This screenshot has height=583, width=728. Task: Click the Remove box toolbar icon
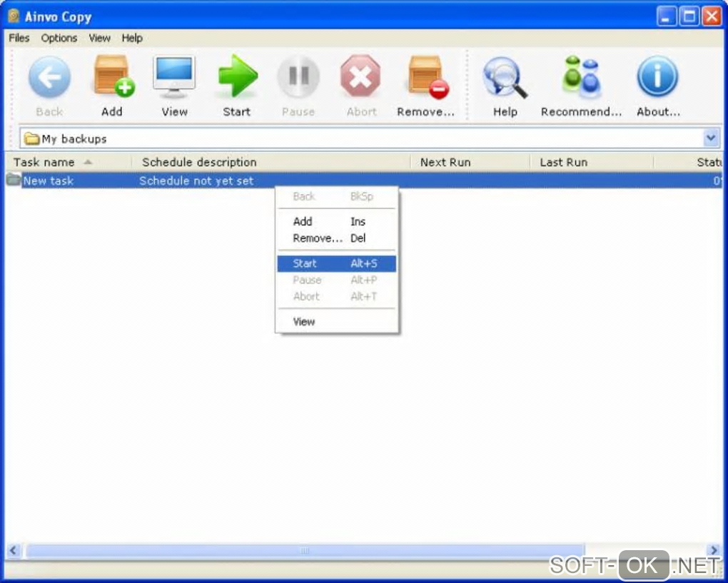click(428, 77)
